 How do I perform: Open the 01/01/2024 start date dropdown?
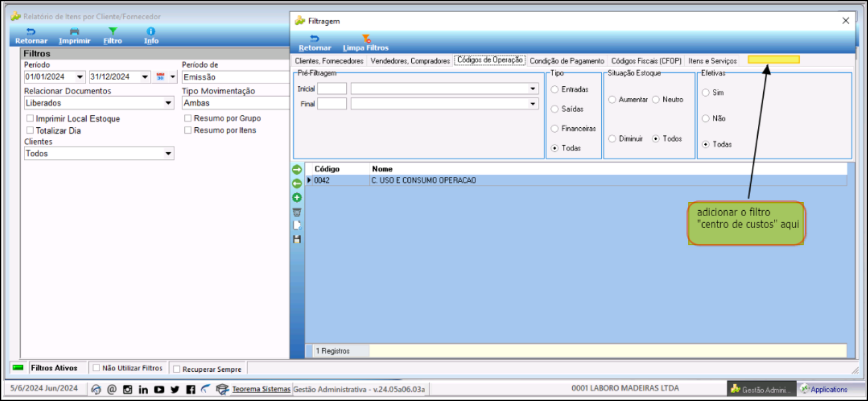pyautogui.click(x=80, y=77)
